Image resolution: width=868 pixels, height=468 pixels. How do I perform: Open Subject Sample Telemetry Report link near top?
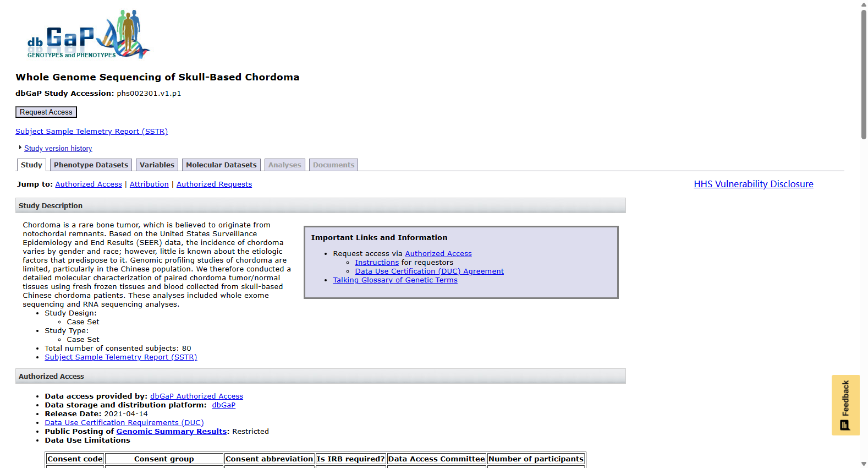click(91, 132)
